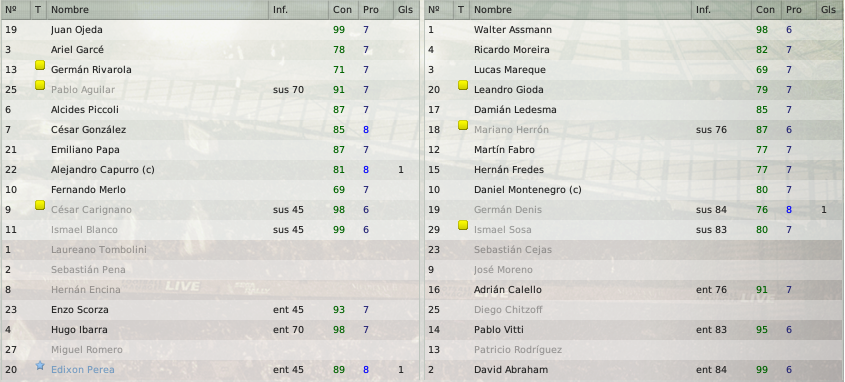Screen dimensions: 845x382
Task: Click the star icon beside Edixon Perea
Action: [39, 366]
